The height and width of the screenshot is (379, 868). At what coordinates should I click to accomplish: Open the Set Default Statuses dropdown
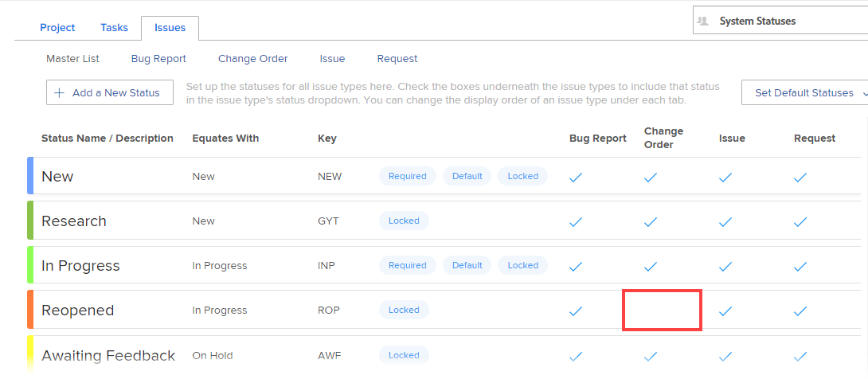[804, 93]
